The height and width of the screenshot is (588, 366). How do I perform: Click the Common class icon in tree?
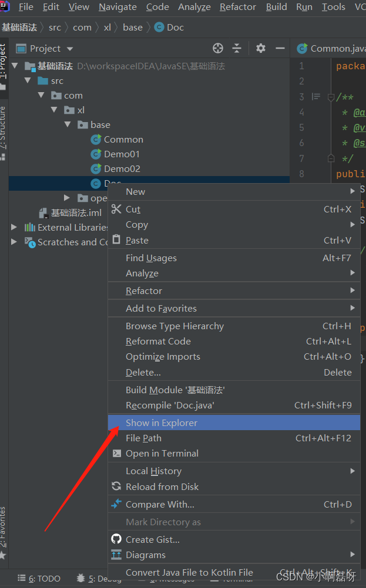pyautogui.click(x=96, y=140)
